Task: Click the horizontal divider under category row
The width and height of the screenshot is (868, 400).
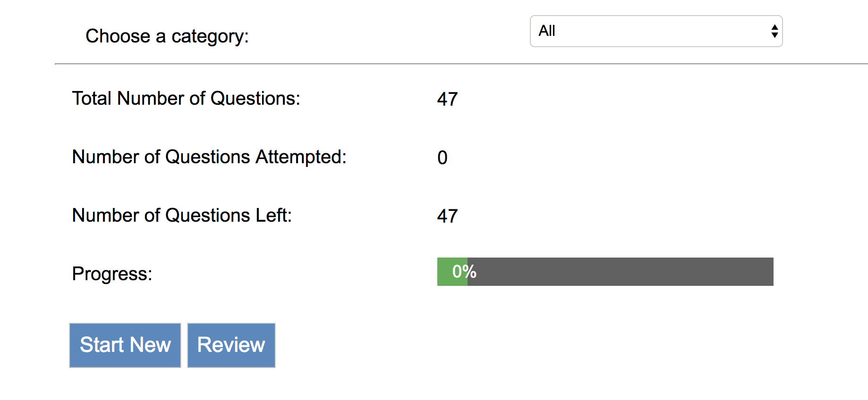Action: (x=461, y=64)
